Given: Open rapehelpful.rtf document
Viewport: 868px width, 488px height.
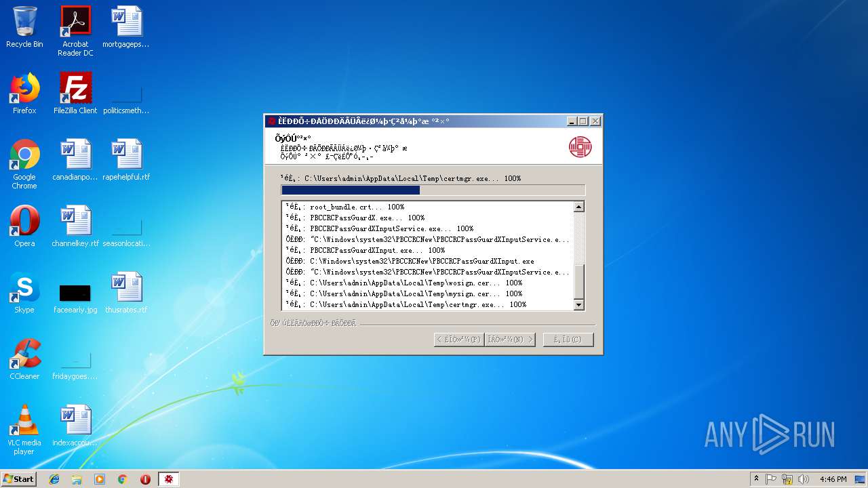Looking at the screenshot, I should pyautogui.click(x=126, y=161).
